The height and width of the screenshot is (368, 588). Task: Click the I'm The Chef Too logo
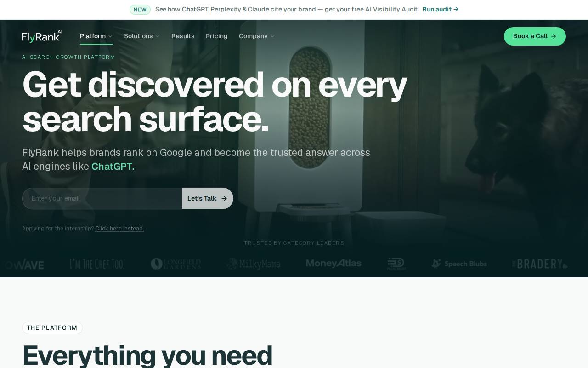click(x=97, y=264)
